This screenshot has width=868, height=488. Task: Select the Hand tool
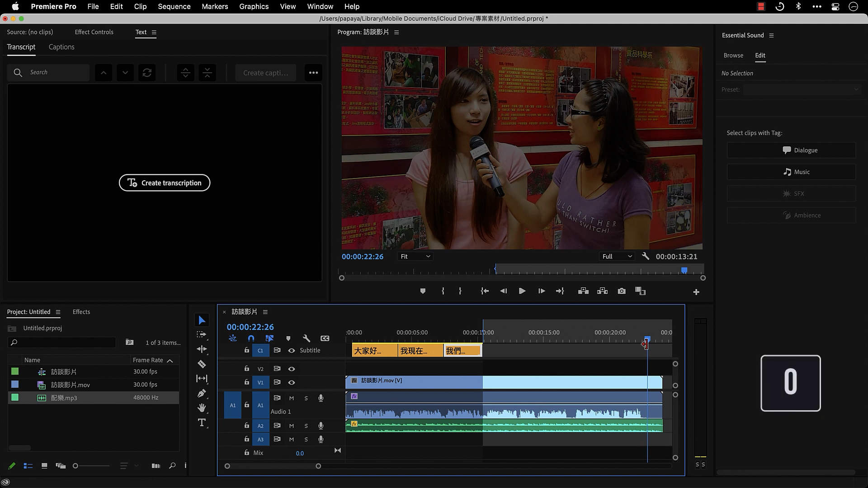[x=202, y=408]
